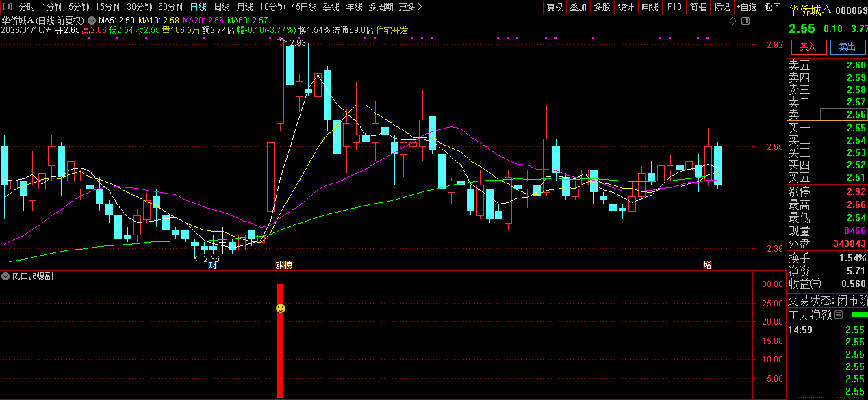
Task: Click the 现量 value 8456
Action: click(x=855, y=230)
